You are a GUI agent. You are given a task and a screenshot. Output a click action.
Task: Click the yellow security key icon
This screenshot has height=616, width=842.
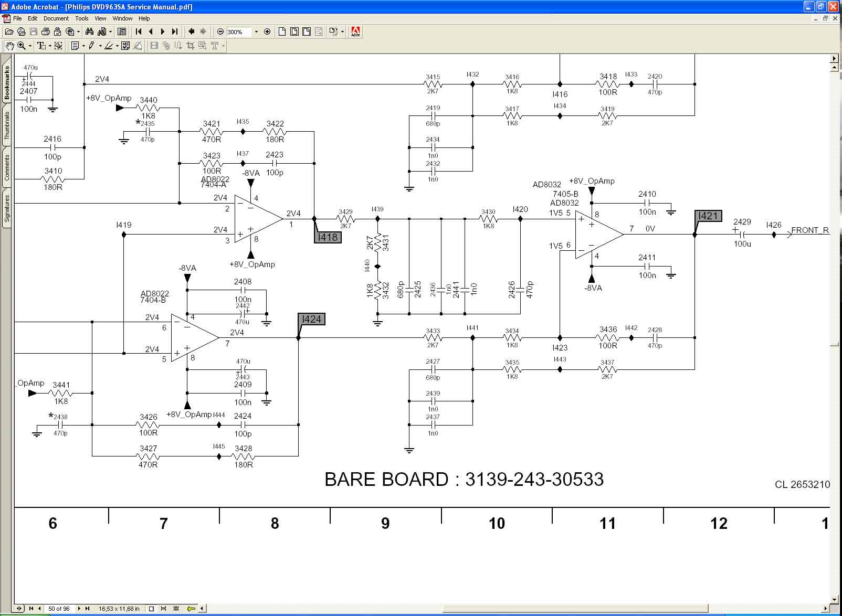point(192,609)
